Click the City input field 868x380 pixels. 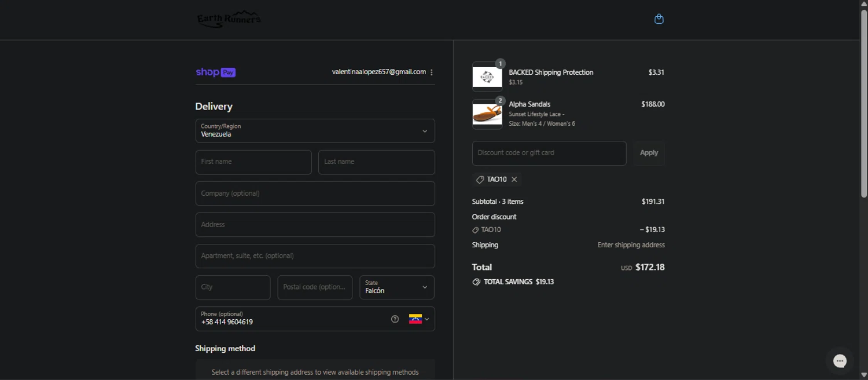(x=233, y=287)
